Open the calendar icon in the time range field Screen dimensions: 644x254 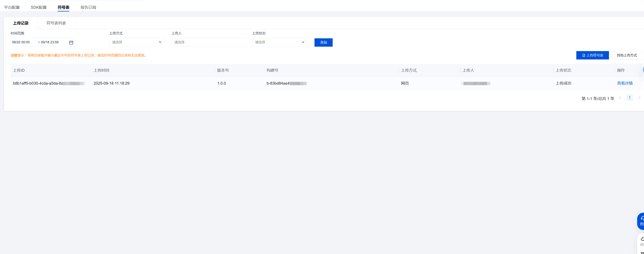coord(71,42)
